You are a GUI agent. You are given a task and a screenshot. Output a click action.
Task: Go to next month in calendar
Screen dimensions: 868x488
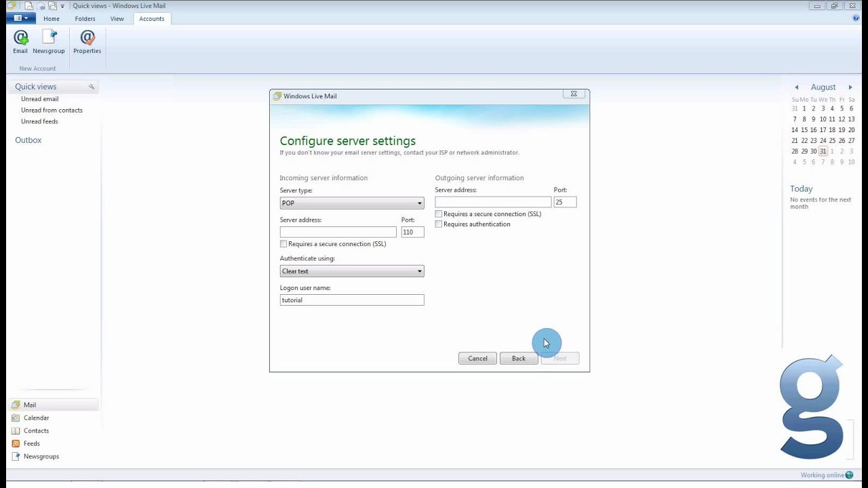coord(850,87)
